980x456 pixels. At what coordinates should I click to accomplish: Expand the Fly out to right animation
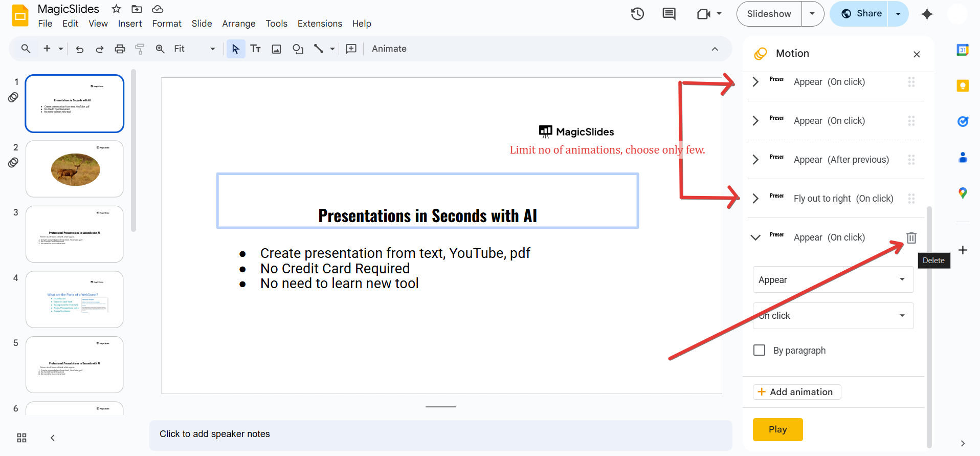click(755, 199)
